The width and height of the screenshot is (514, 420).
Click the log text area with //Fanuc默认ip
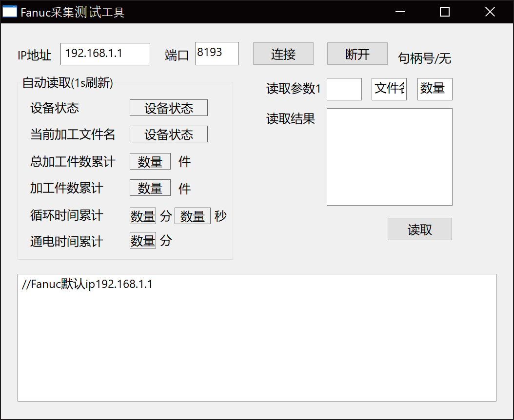(x=257, y=338)
